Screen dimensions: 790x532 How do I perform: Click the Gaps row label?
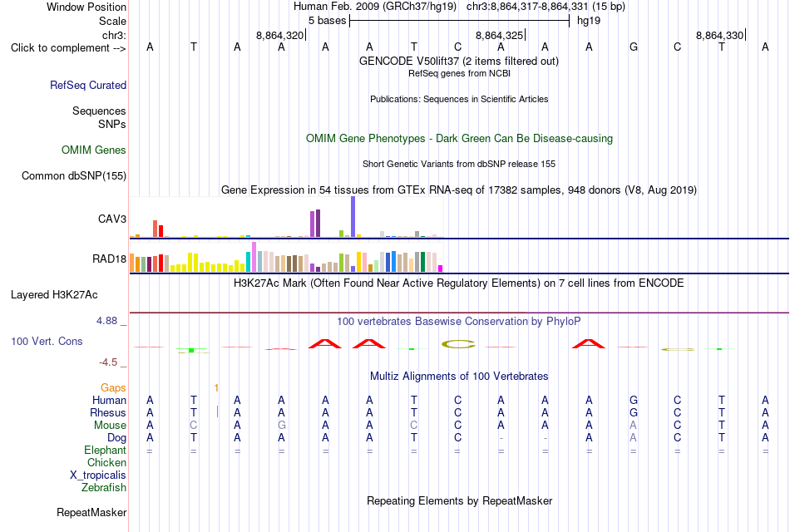click(113, 387)
